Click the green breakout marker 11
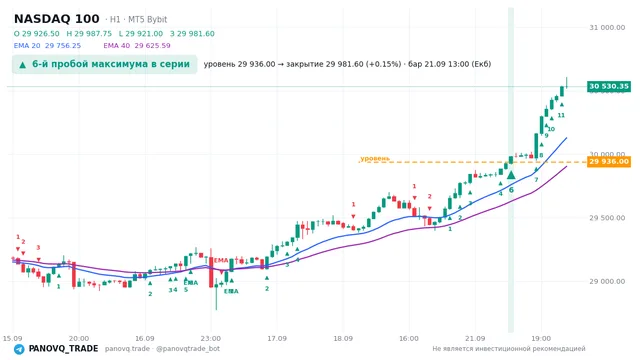 [x=561, y=115]
